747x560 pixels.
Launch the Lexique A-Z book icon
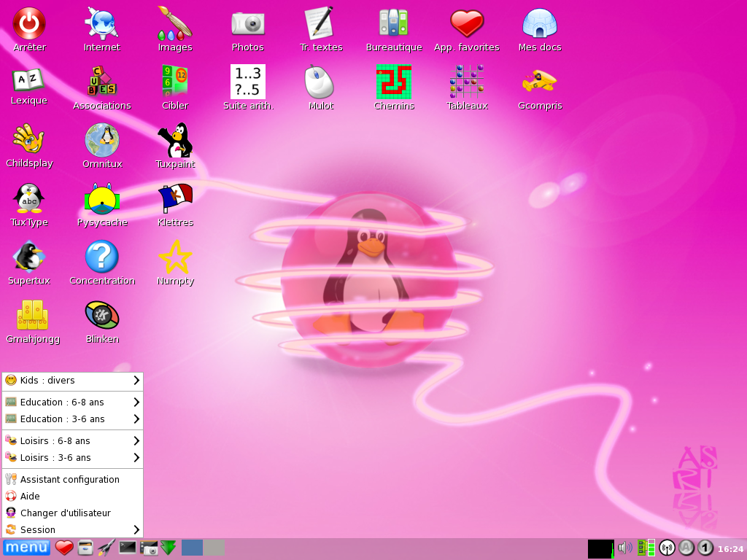tap(28, 80)
